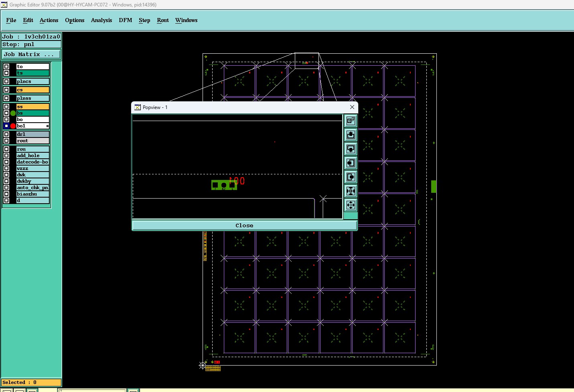Image resolution: width=574 pixels, height=392 pixels.
Task: Click the Close button in Popview
Action: pyautogui.click(x=244, y=225)
